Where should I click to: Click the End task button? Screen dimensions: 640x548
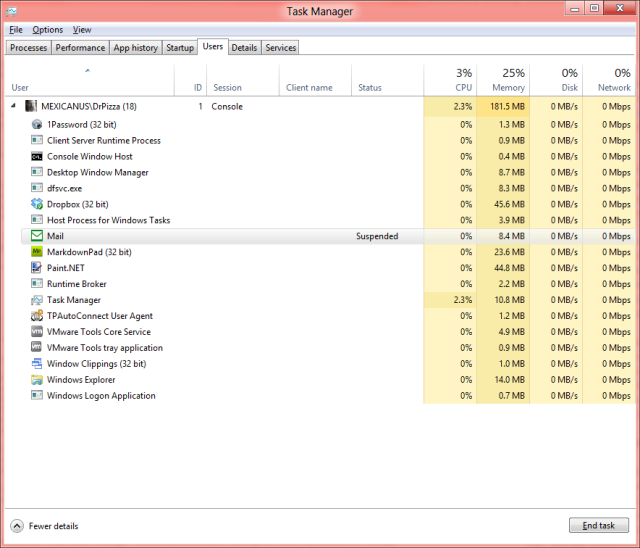[599, 526]
